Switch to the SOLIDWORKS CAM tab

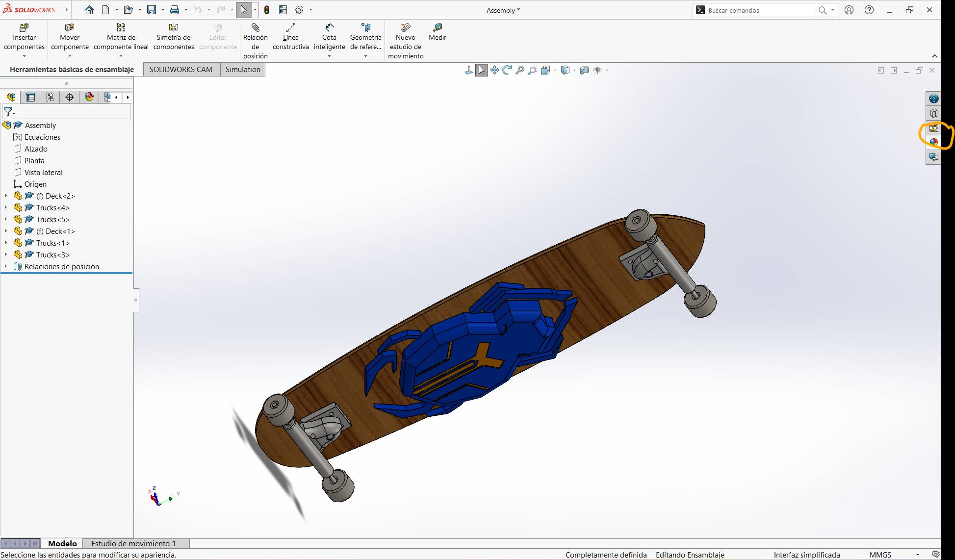[181, 70]
